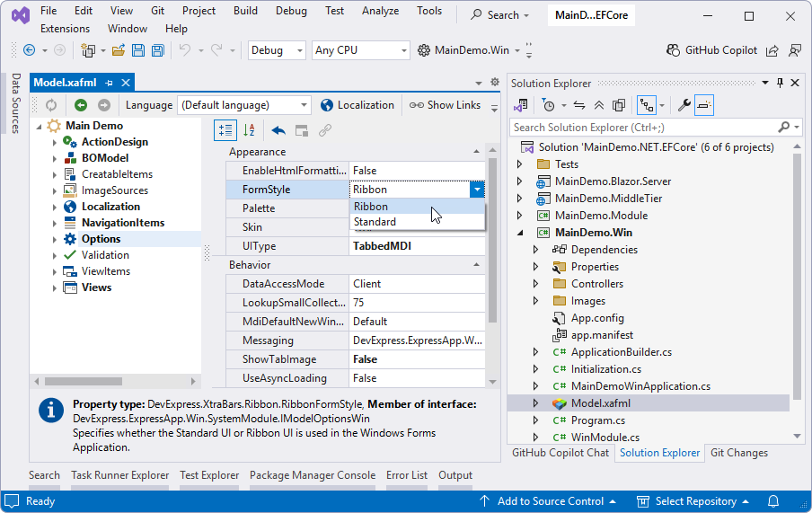Save the current file via floppy icon

point(138,50)
